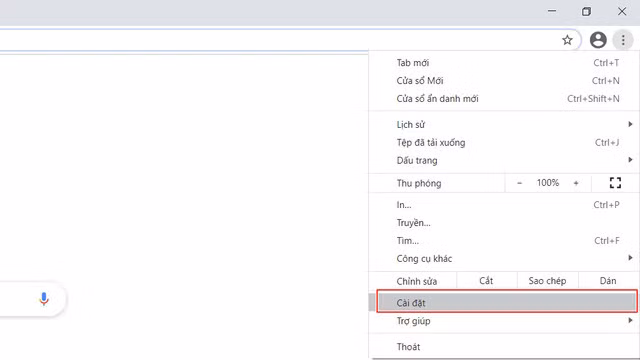Select "Tab mới" menu entry
640x360 pixels.
point(504,63)
